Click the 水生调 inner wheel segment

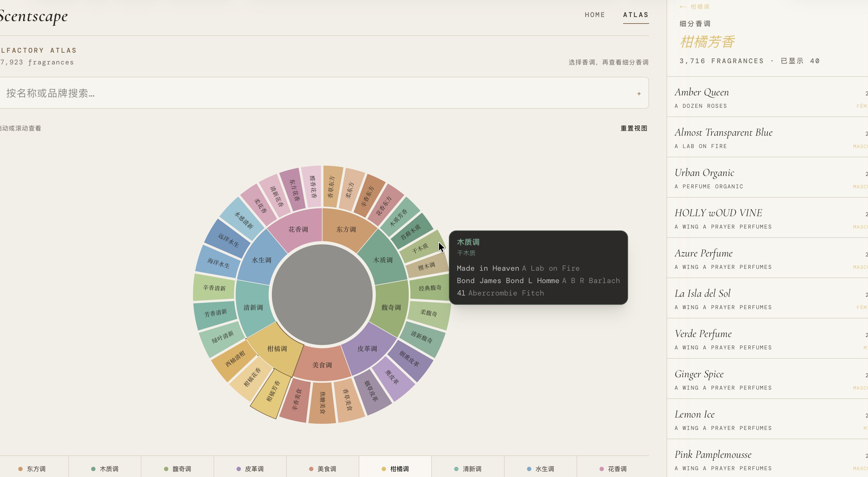pos(261,260)
